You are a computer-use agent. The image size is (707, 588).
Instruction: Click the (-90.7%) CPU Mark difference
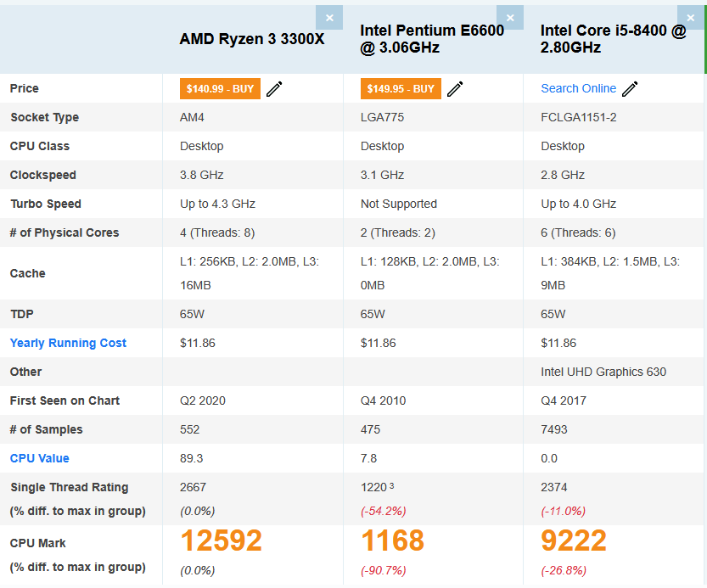pyautogui.click(x=384, y=571)
